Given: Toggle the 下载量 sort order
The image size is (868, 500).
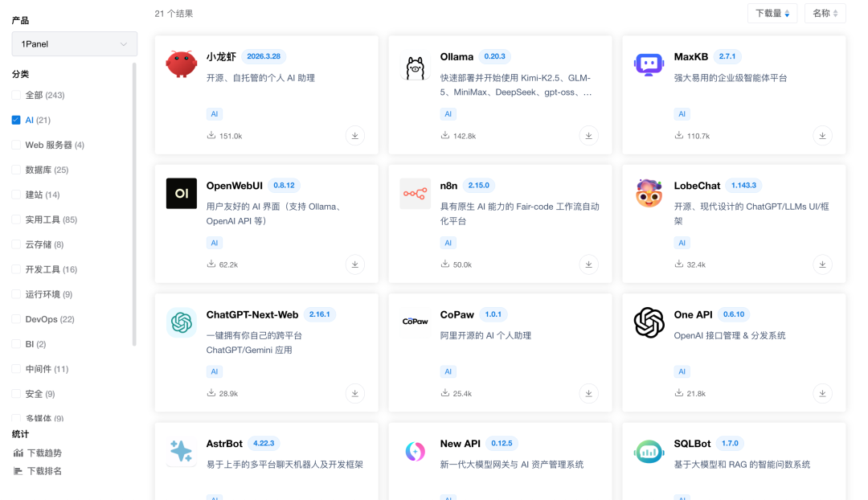Looking at the screenshot, I should 772,14.
